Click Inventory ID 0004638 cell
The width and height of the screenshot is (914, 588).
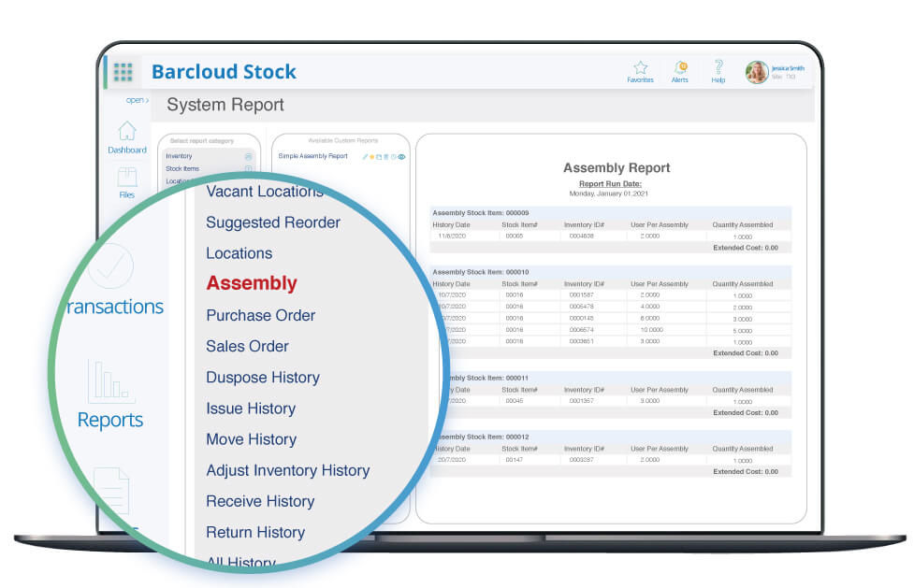point(581,236)
